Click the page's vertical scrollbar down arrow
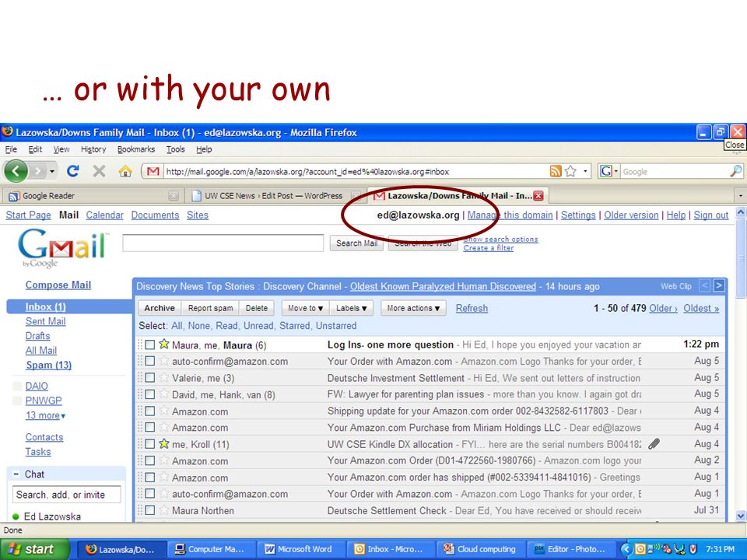This screenshot has width=747, height=560. click(740, 516)
